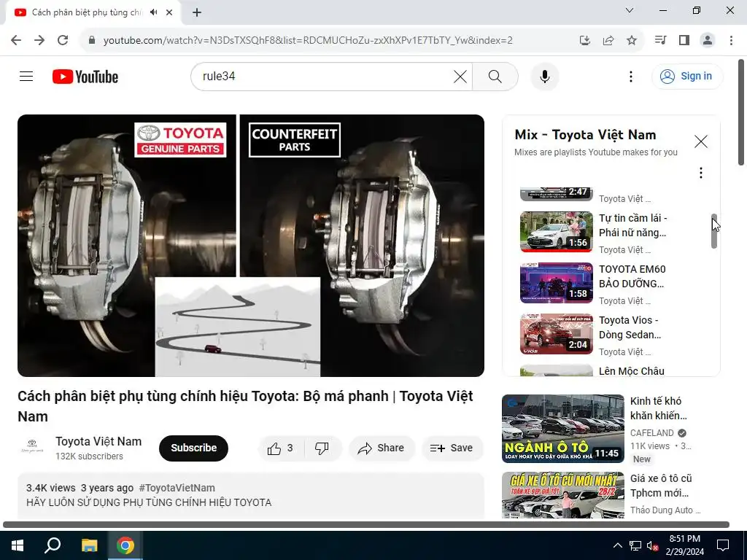
Task: Click Mix playlist scrollbar thumb
Action: (x=714, y=231)
